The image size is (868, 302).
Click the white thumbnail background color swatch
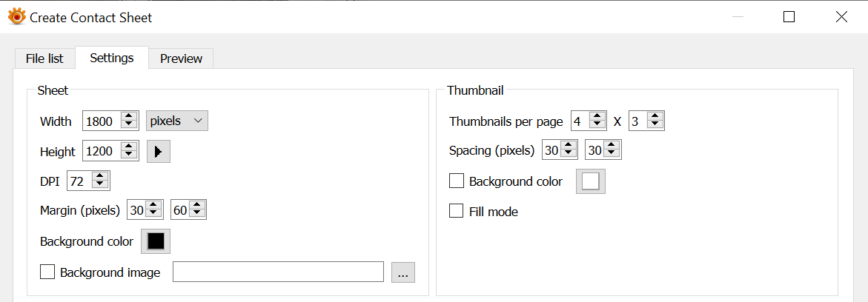590,181
